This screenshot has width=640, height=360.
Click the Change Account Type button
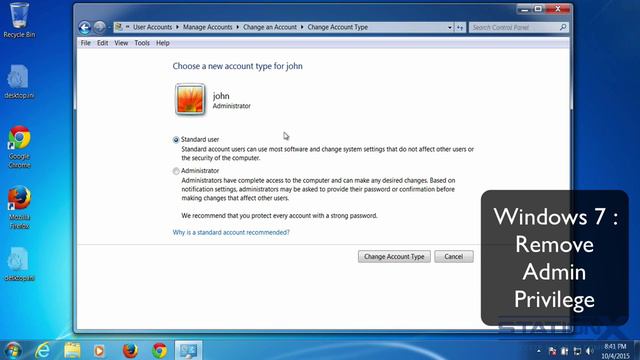click(394, 256)
